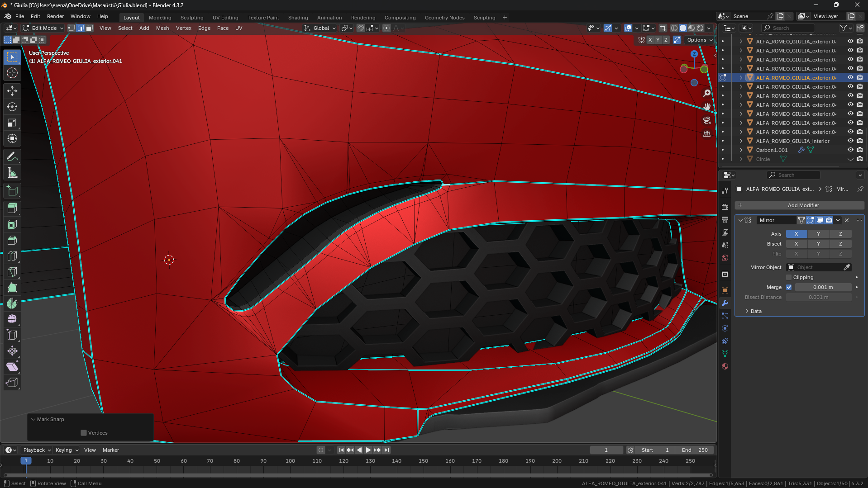Switch perspective/orthographic with the grid icon
868x488 pixels.
707,134
